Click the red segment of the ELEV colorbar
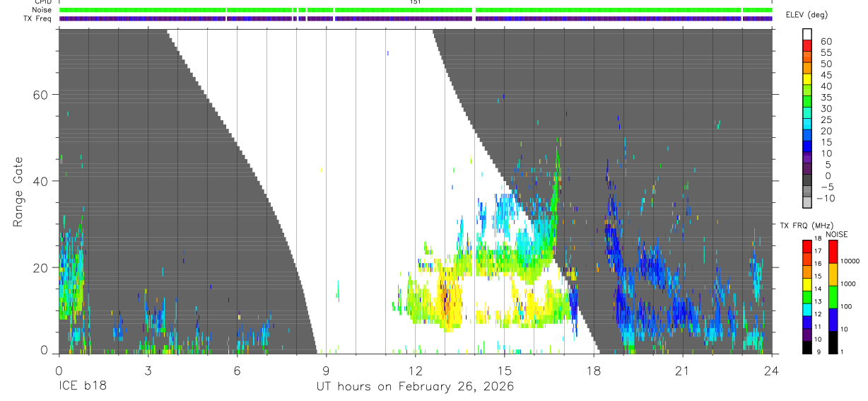The height and width of the screenshot is (401, 868). coord(807,45)
